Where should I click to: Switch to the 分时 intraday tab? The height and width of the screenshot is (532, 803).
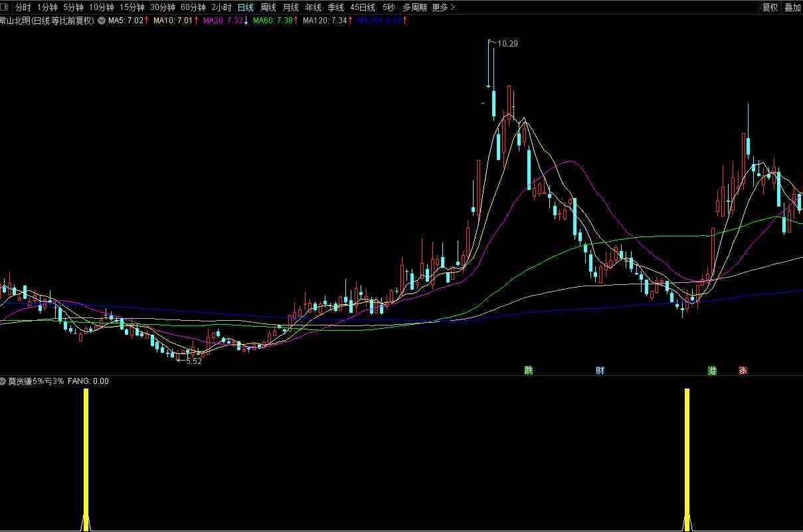pyautogui.click(x=23, y=7)
